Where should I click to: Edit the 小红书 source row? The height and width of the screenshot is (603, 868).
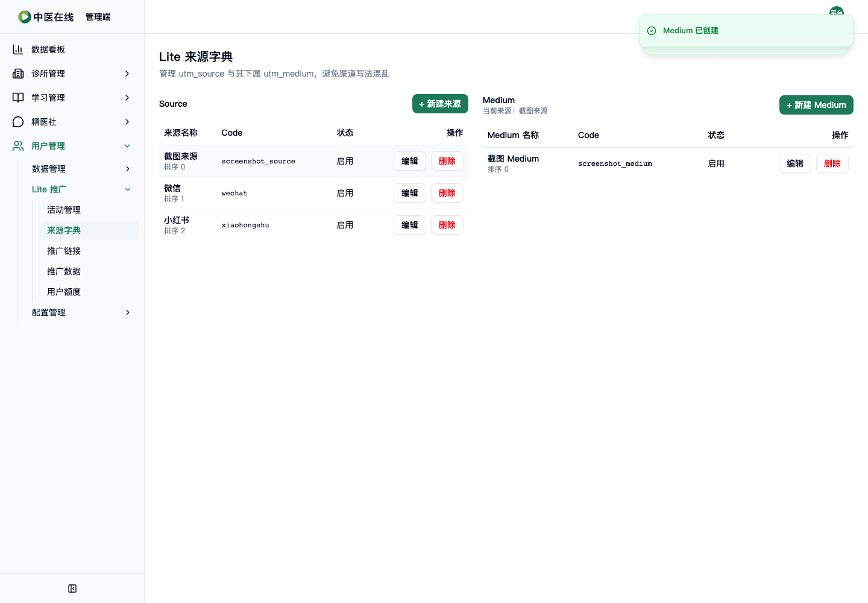click(x=410, y=225)
